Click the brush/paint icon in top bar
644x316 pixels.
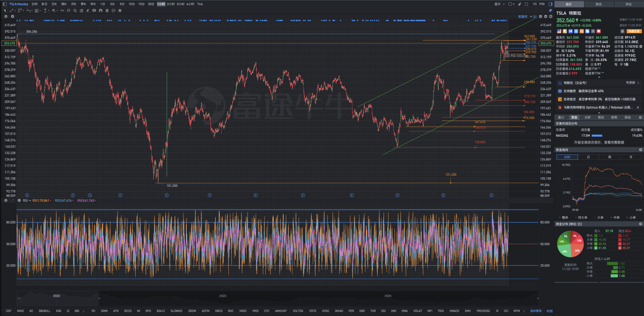[520, 4]
